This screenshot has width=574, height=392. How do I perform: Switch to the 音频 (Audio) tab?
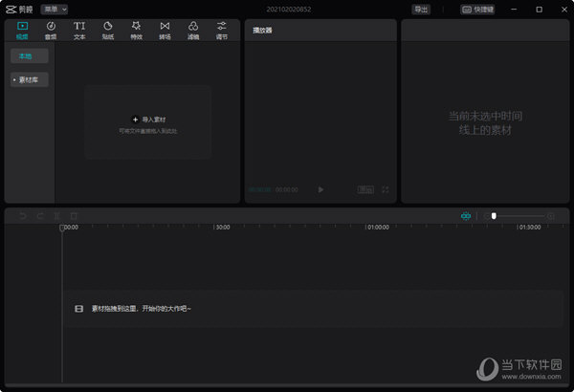(51, 30)
